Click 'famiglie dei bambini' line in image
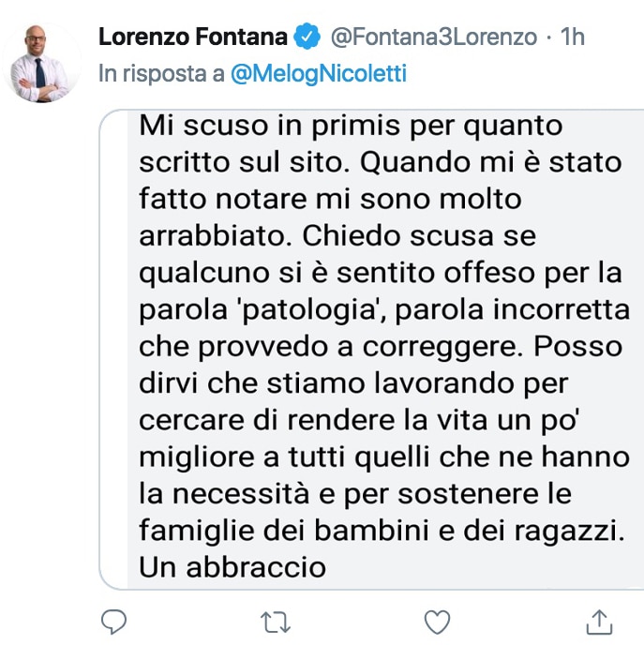 coord(382,531)
